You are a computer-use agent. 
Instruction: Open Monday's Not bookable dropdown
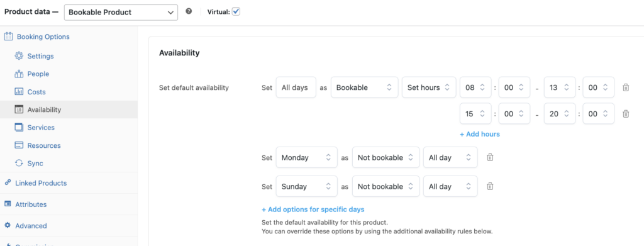(386, 157)
